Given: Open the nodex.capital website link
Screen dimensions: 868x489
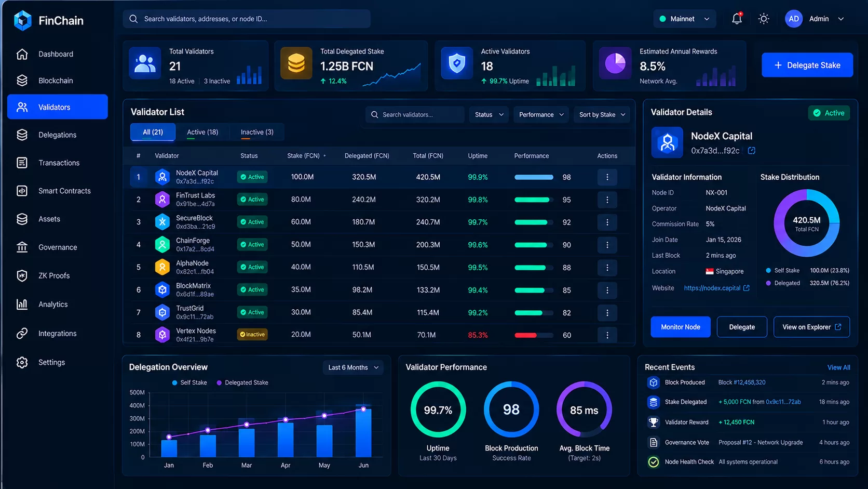Looking at the screenshot, I should [x=716, y=288].
